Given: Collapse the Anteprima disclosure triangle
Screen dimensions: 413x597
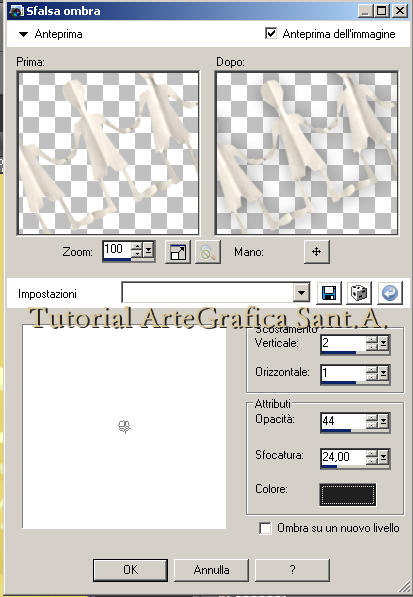Looking at the screenshot, I should click(23, 34).
